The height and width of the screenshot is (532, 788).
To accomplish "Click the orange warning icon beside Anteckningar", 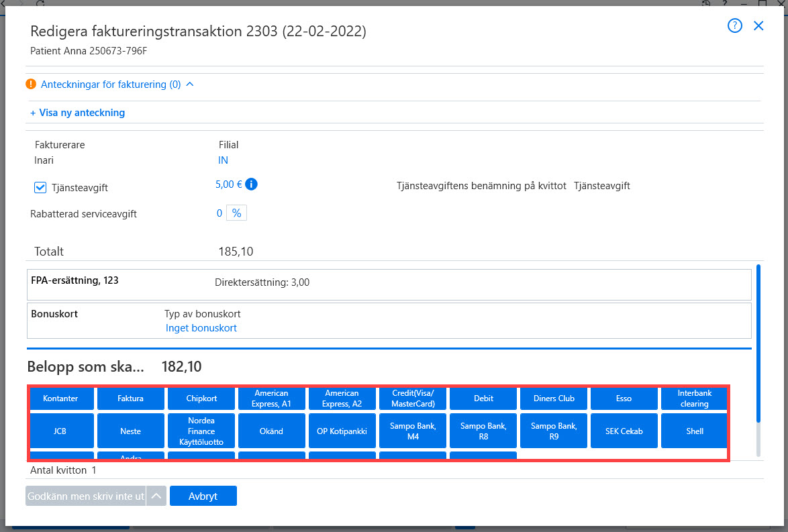I will tap(31, 84).
